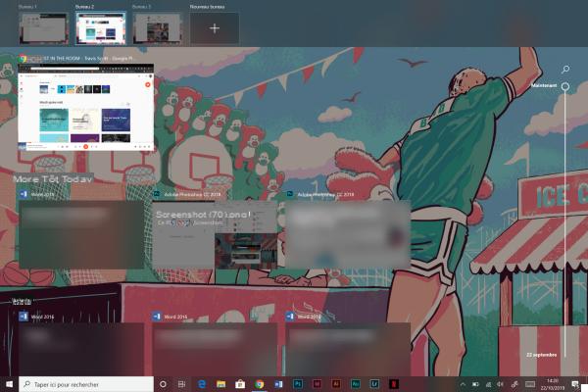Click the timeline search magnifier icon

565,69
